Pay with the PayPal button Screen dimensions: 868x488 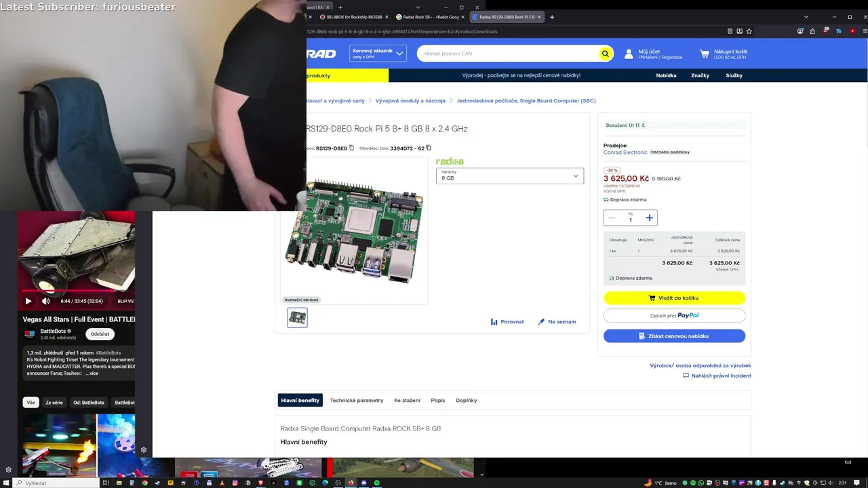tap(674, 316)
